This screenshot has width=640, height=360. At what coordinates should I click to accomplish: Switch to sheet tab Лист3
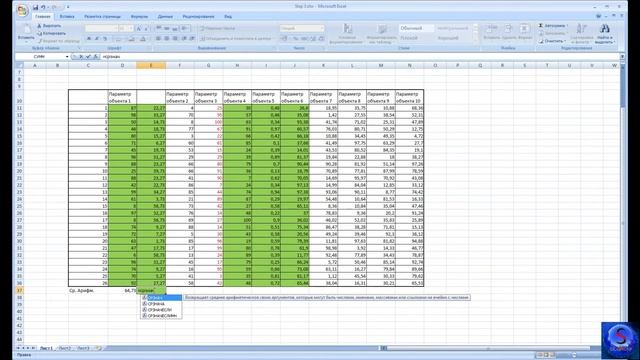click(x=83, y=348)
